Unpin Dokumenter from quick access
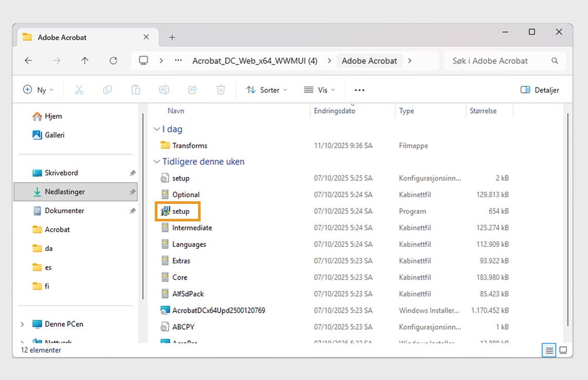The width and height of the screenshot is (588, 380). (132, 211)
